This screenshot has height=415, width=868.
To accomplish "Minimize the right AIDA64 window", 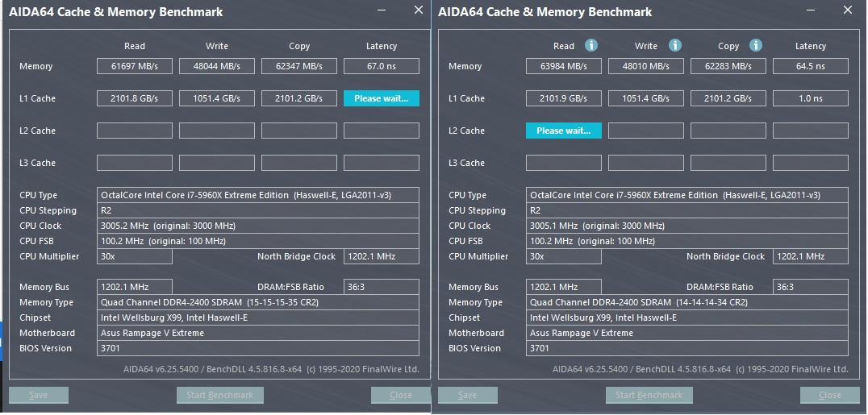I will tap(811, 10).
